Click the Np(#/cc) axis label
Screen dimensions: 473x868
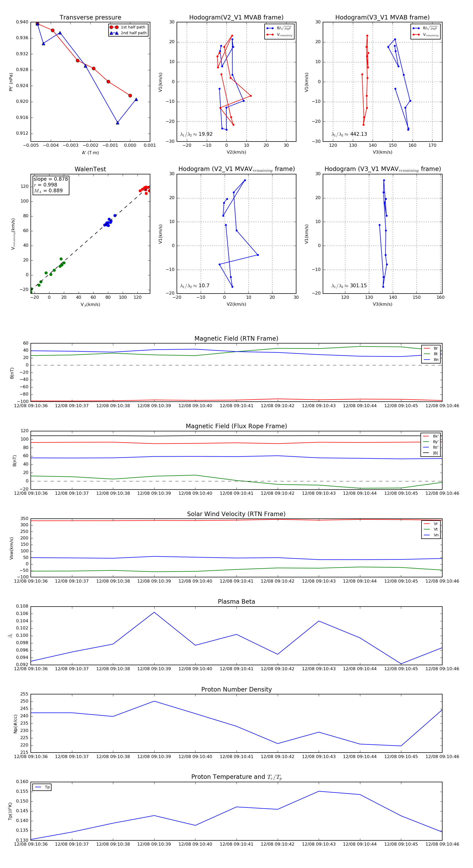coord(15,724)
